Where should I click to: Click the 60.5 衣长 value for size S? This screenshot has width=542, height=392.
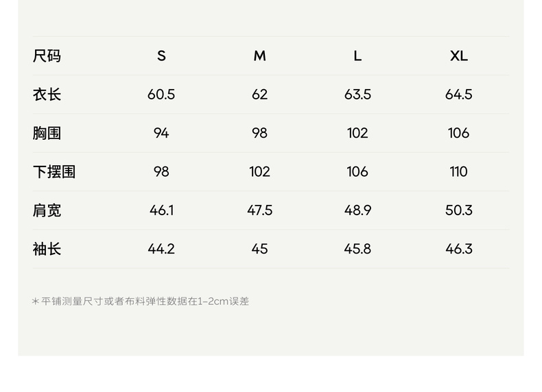pos(161,95)
